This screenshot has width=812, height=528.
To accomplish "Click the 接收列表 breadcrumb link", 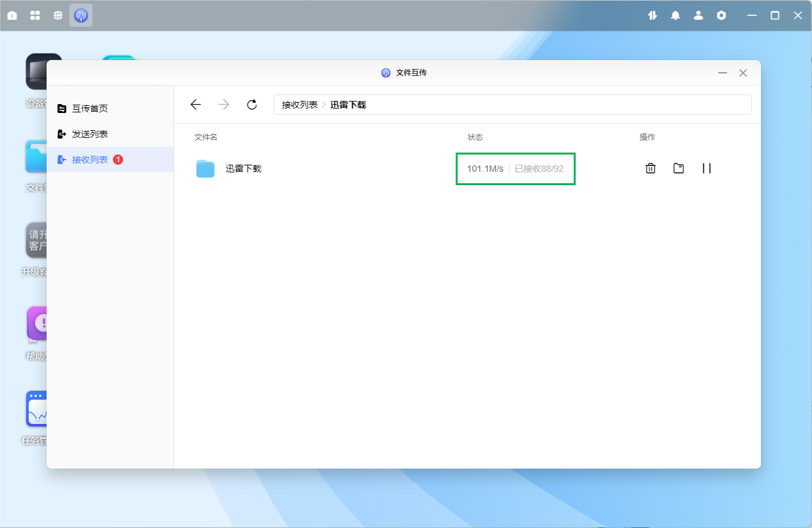I will coord(300,105).
